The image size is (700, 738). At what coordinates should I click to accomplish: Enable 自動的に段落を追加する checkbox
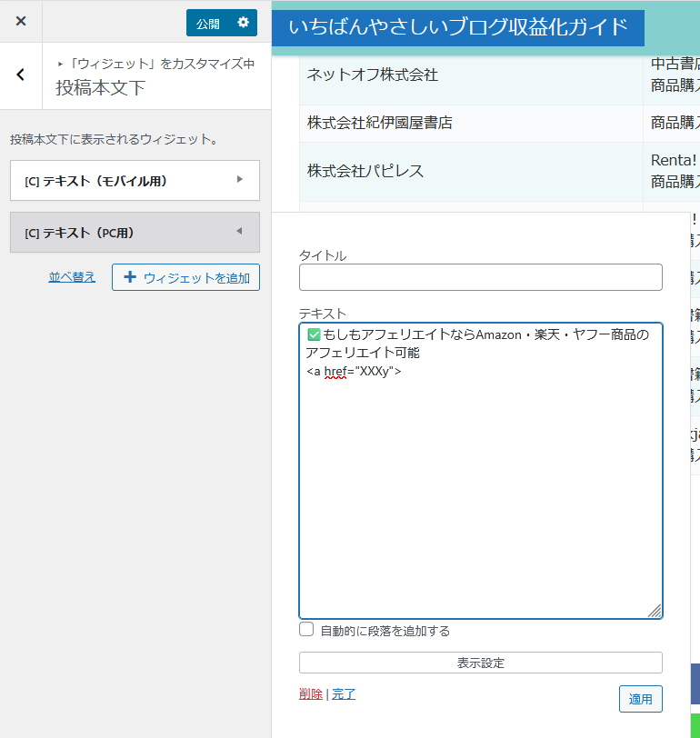click(307, 630)
